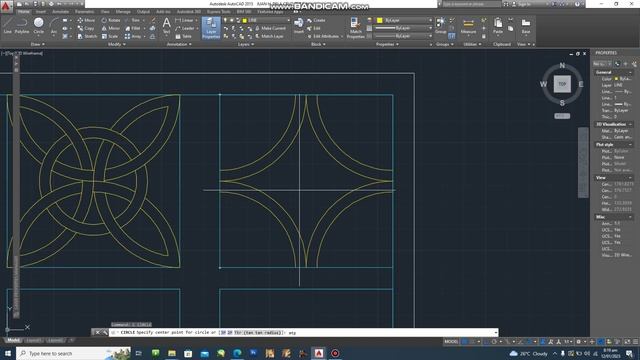This screenshot has height=360, width=640.
Task: Click the Group tool
Action: [440, 26]
